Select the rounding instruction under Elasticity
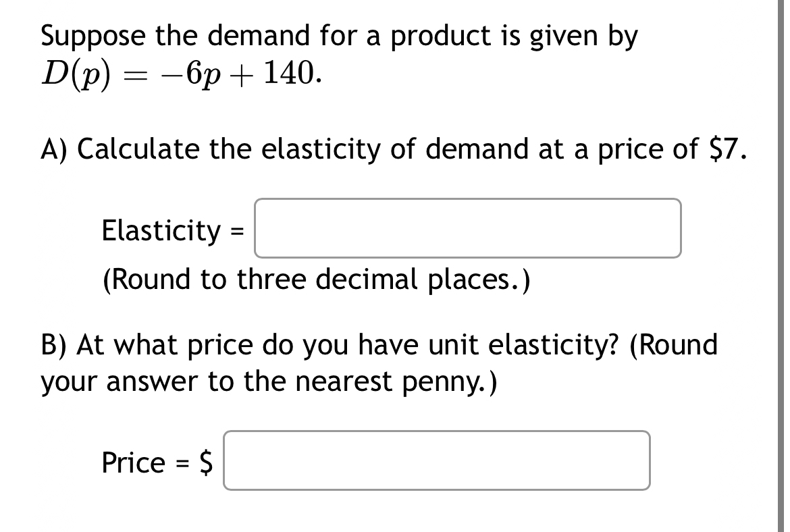Image resolution: width=790 pixels, height=532 pixels. coord(317,279)
